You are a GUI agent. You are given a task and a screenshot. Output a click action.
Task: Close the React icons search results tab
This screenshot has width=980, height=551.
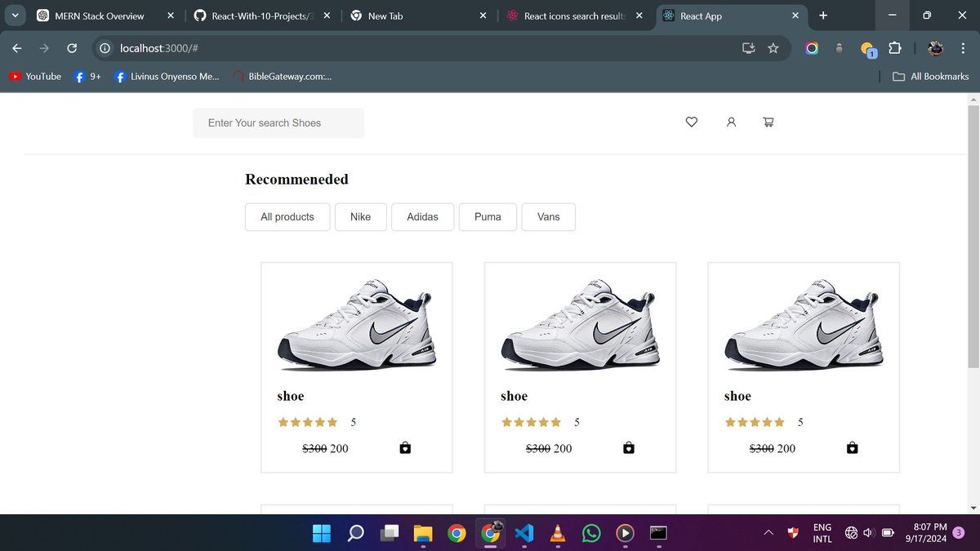639,16
